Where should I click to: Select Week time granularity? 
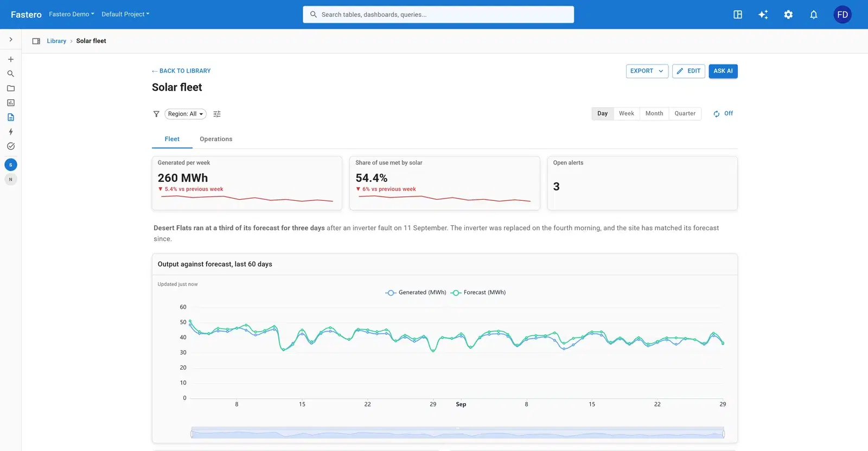tap(627, 113)
